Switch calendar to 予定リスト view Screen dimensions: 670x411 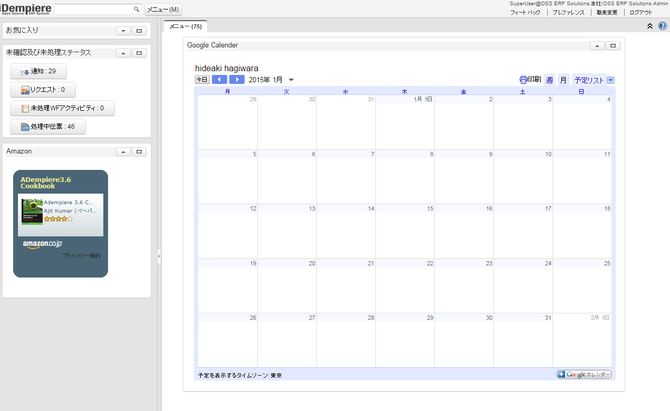tap(589, 80)
